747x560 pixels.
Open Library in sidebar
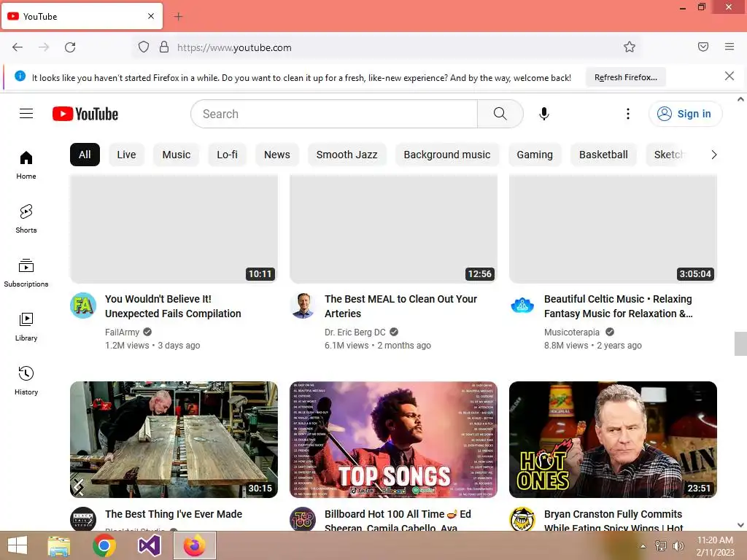tap(26, 327)
